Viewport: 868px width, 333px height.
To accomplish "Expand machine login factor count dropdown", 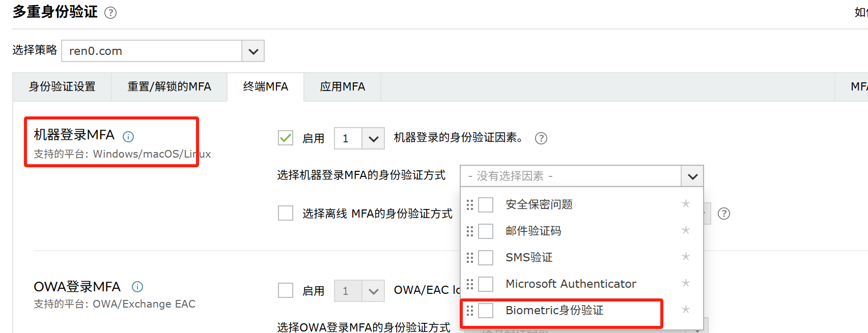I will pos(373,138).
